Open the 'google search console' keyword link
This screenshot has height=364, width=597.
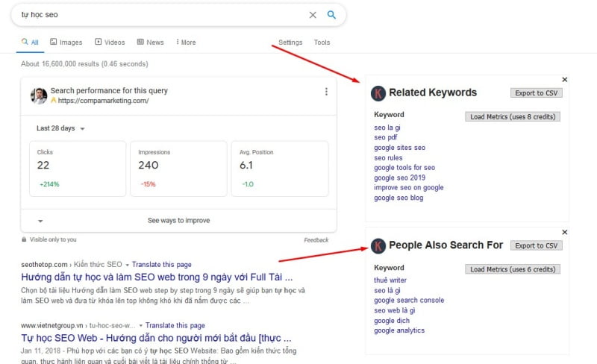[409, 301]
